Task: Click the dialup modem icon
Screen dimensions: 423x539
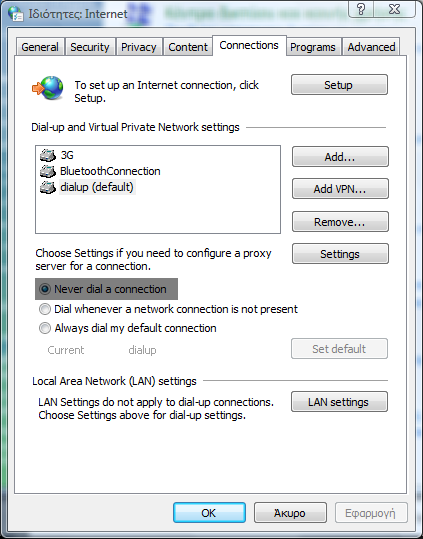Action: click(48, 187)
